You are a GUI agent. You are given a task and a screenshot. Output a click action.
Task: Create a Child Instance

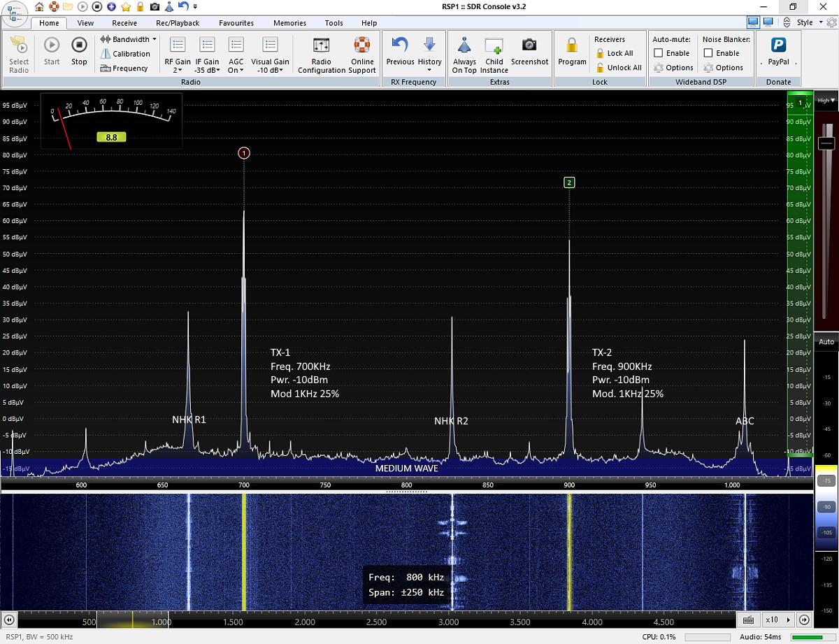click(494, 55)
